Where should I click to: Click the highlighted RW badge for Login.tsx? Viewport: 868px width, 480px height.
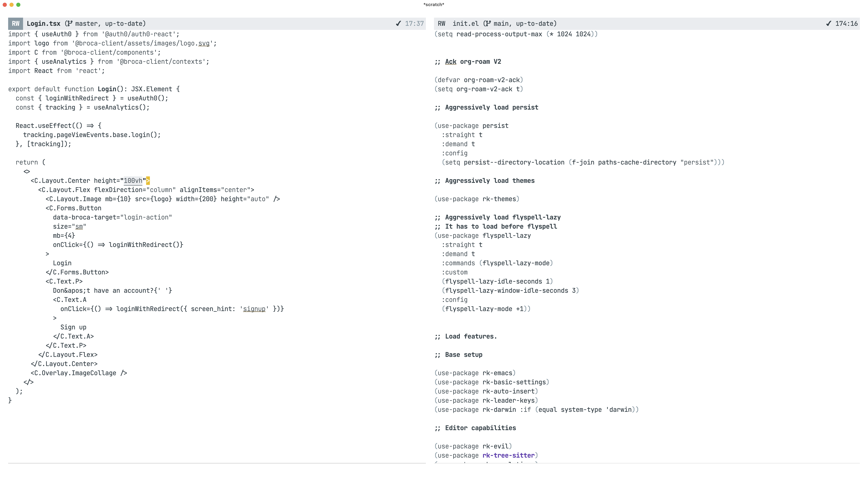[15, 24]
